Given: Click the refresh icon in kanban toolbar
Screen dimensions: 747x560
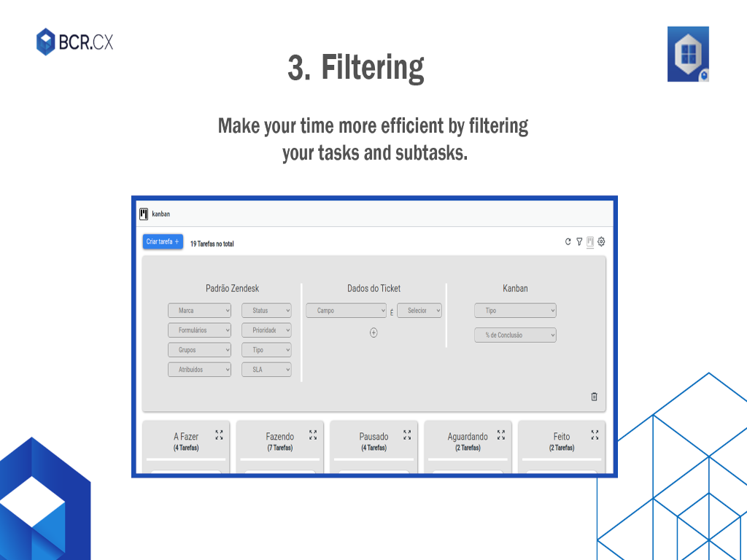Looking at the screenshot, I should click(568, 242).
